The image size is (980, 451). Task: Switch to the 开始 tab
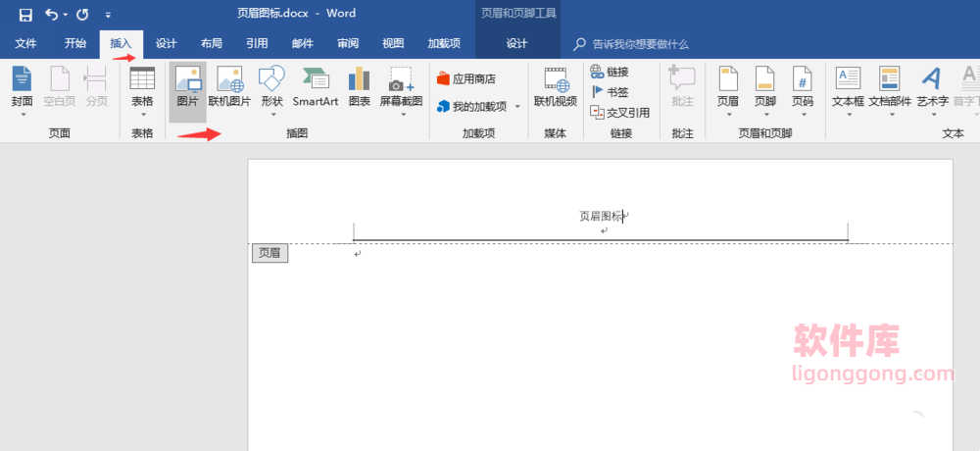point(75,44)
